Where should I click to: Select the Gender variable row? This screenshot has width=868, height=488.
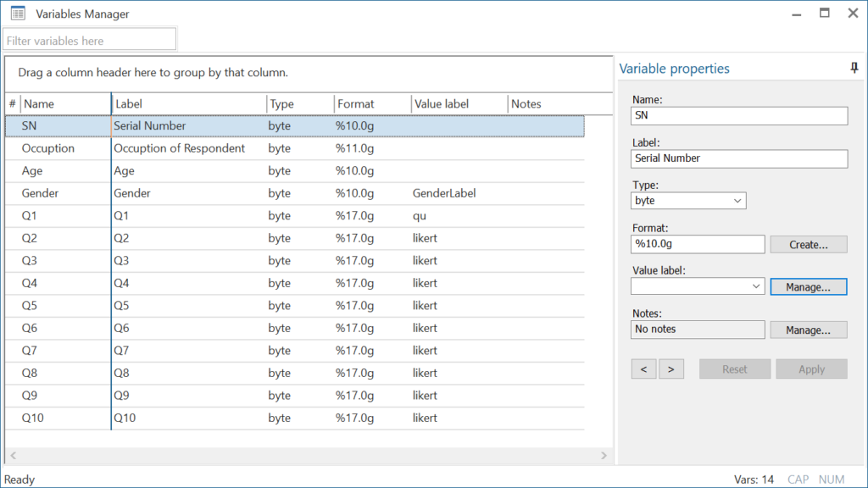pos(294,193)
